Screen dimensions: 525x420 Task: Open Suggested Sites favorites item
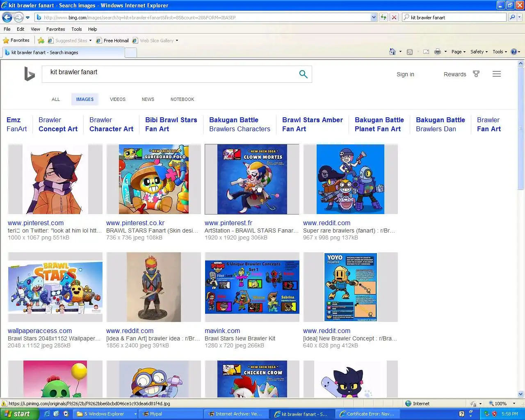(69, 41)
